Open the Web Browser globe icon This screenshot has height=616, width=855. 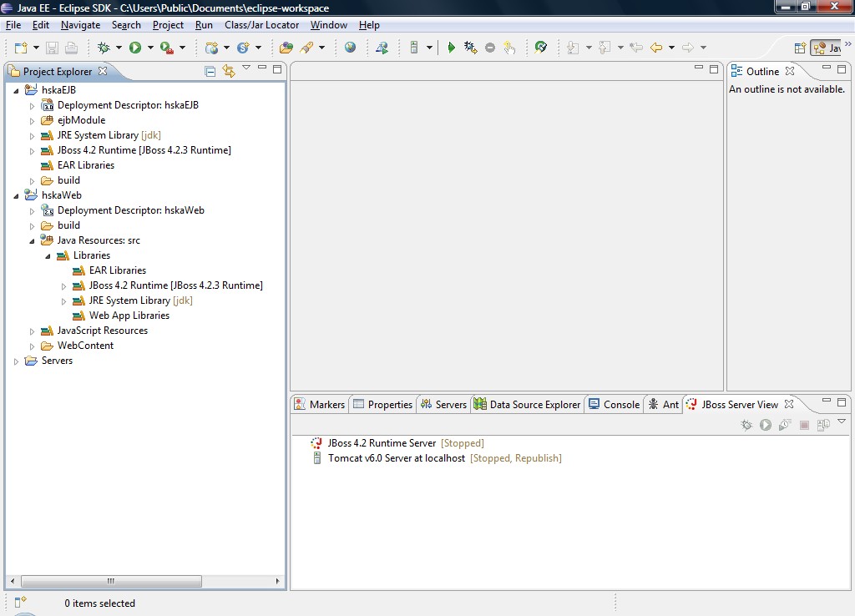point(350,48)
